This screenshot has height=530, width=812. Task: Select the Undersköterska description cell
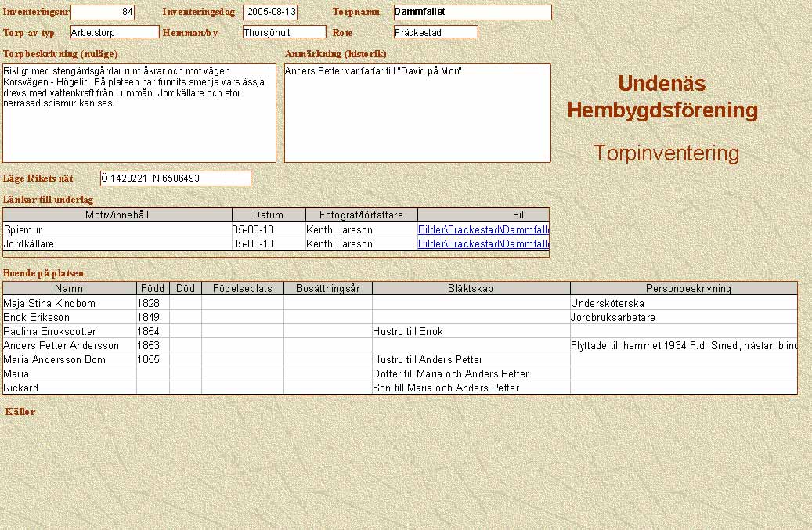click(x=684, y=303)
